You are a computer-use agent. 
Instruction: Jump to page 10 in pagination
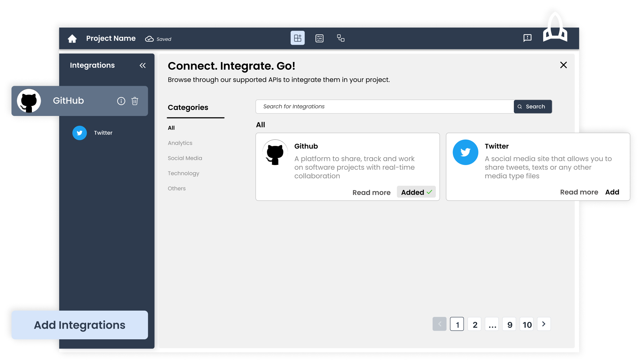527,324
